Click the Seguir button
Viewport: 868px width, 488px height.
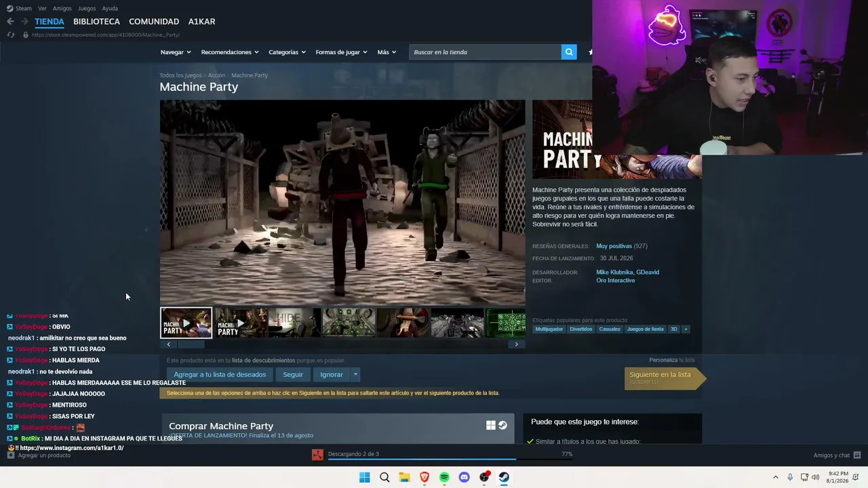(x=293, y=374)
